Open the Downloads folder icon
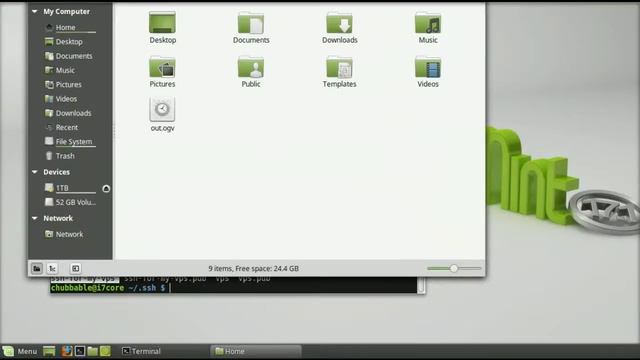Screen dimensions: 640x360 point(339,23)
